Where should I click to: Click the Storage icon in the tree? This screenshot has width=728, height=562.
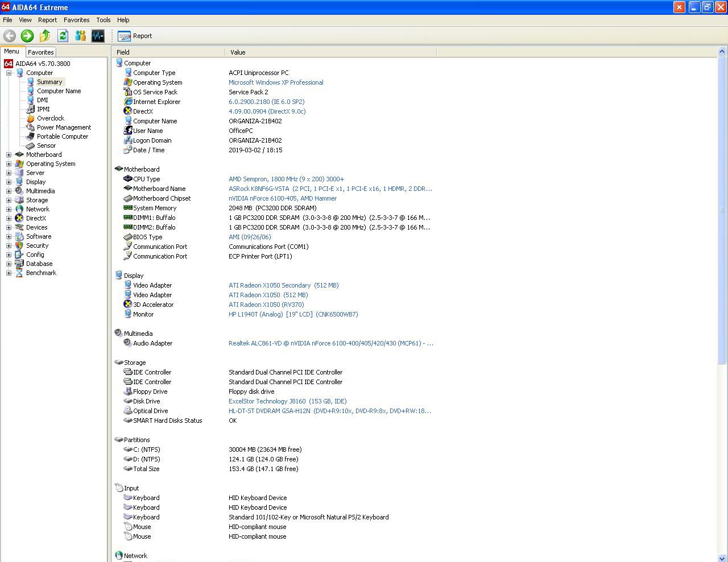pyautogui.click(x=19, y=200)
